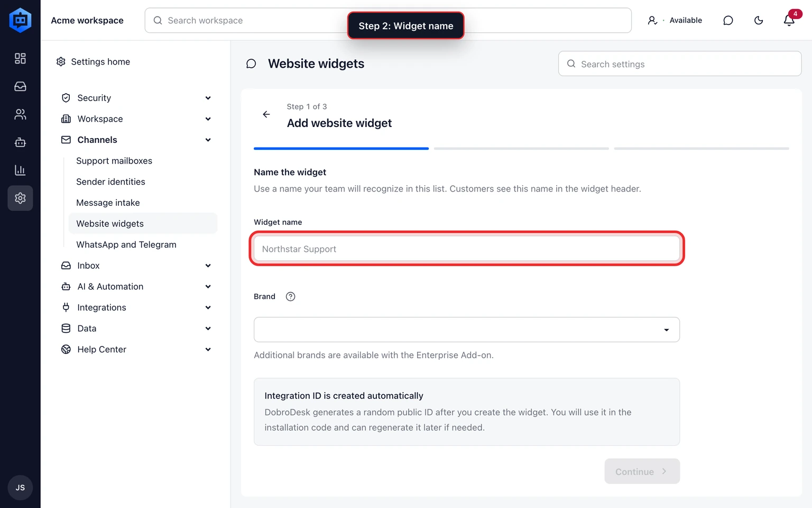The width and height of the screenshot is (812, 508).
Task: Click the Security shield icon
Action: [66, 98]
